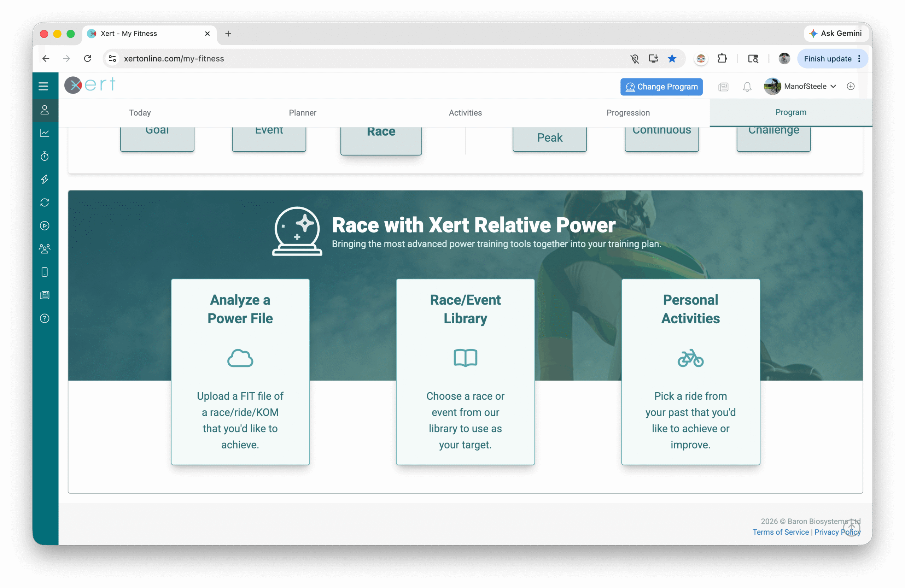Click the bicycle activities icon

tap(690, 358)
